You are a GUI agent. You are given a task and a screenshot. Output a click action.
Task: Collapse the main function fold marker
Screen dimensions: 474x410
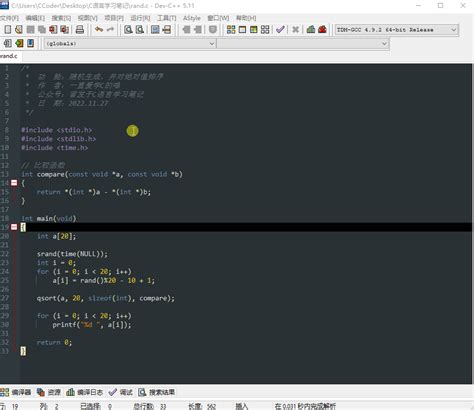point(14,227)
